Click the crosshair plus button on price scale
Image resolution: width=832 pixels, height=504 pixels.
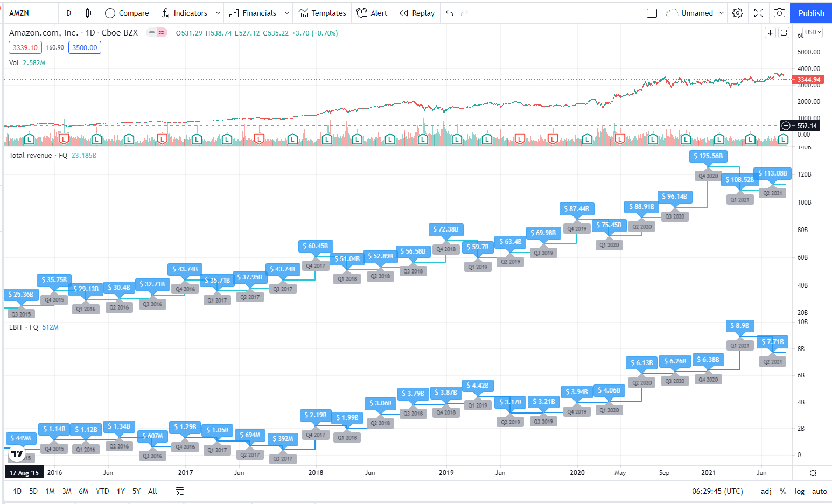[x=786, y=126]
